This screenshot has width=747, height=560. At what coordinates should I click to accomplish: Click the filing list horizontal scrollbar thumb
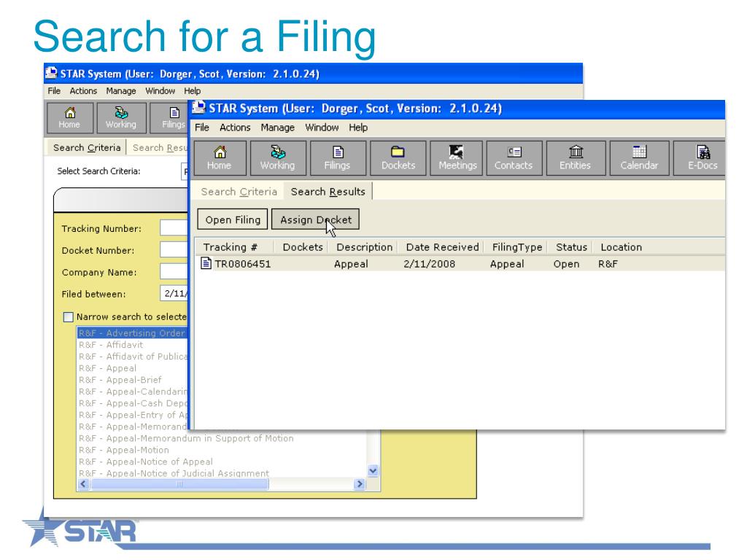coord(179,484)
